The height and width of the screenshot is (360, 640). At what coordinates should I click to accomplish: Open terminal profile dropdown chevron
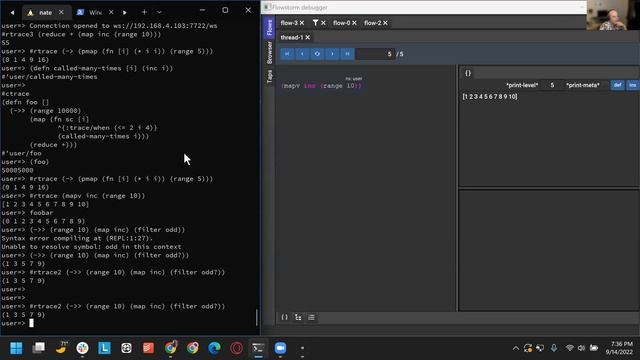(x=159, y=12)
